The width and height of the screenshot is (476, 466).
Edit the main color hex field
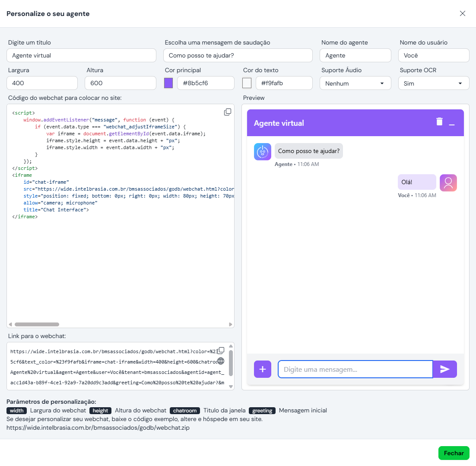[x=206, y=83]
